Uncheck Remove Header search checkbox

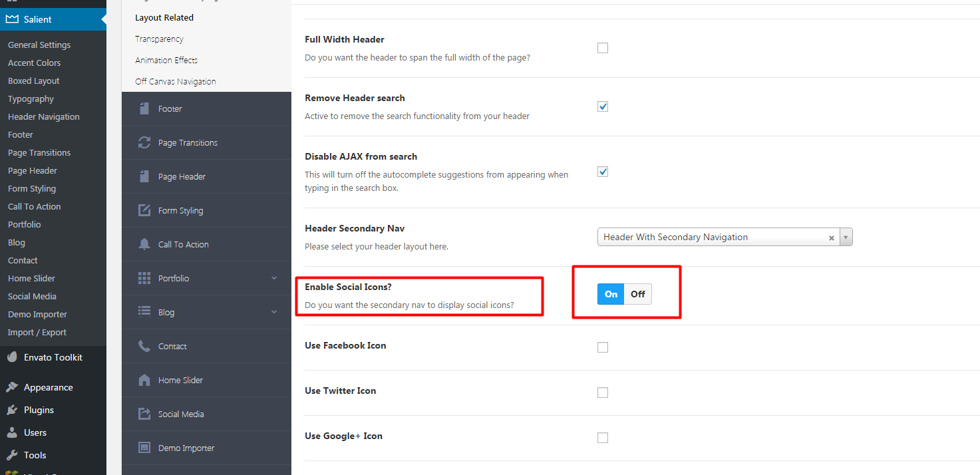[x=603, y=106]
